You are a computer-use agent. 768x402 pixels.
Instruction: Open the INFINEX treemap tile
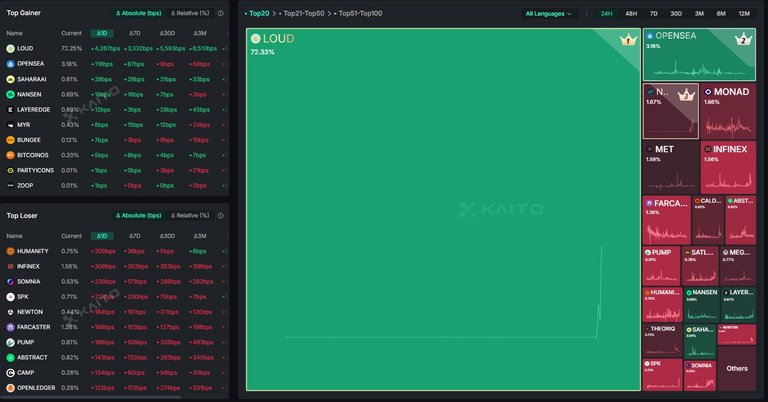[x=728, y=167]
